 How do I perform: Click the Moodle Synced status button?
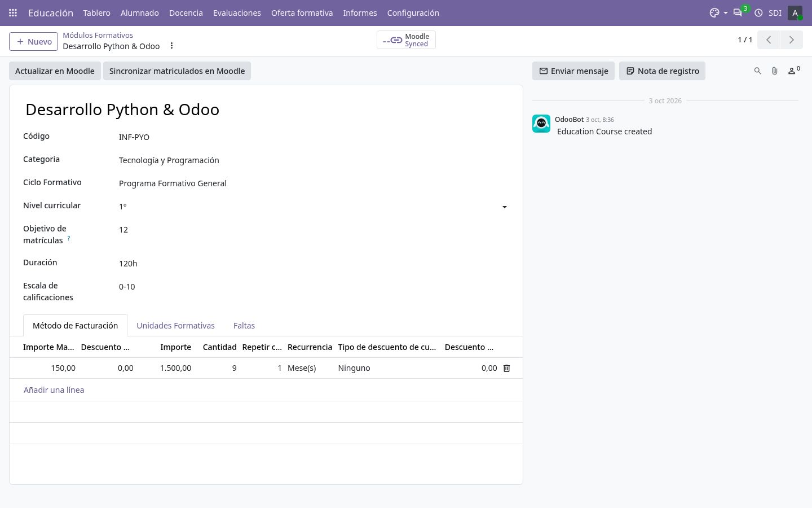(x=406, y=40)
